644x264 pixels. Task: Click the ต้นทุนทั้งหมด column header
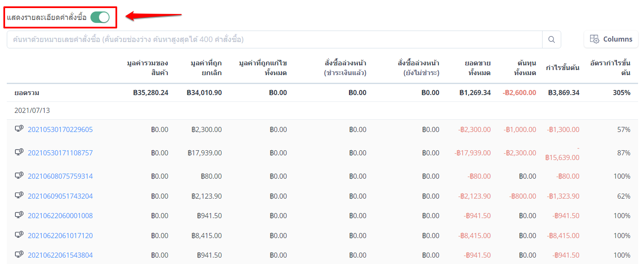tap(525, 68)
